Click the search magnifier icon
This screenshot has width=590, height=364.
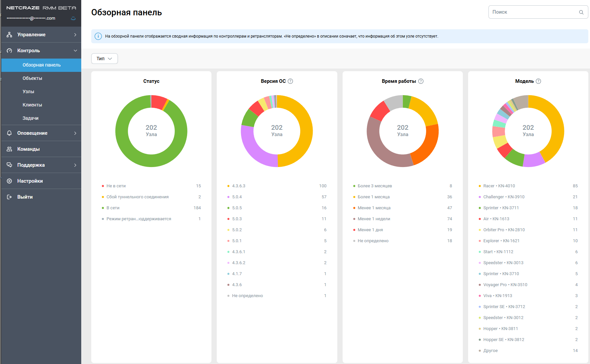(581, 12)
